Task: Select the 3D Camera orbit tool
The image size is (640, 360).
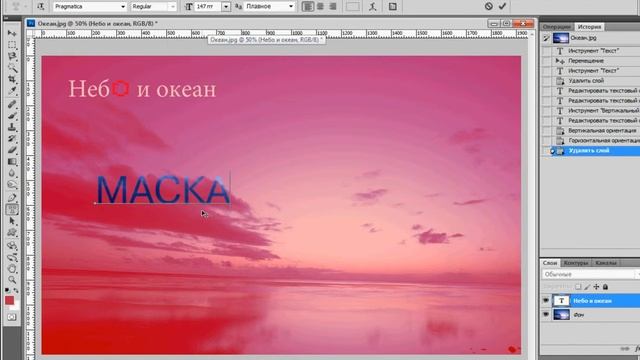Action: click(12, 258)
